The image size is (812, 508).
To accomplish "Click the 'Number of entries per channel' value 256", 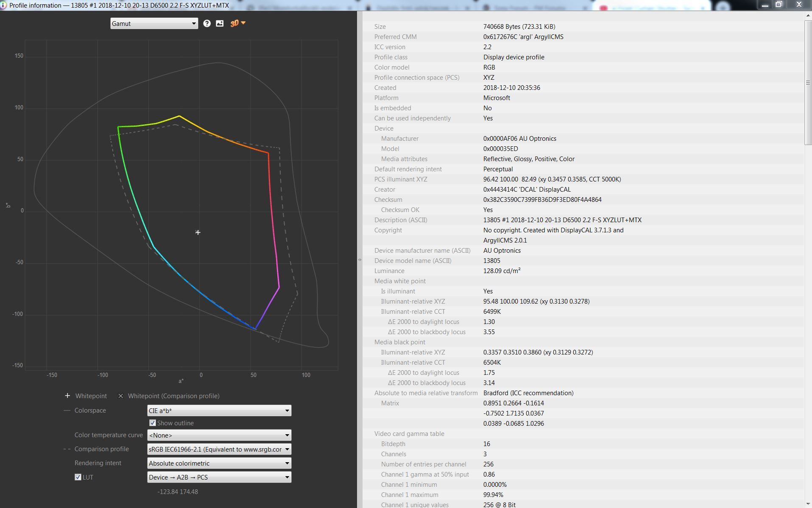I will (x=488, y=464).
